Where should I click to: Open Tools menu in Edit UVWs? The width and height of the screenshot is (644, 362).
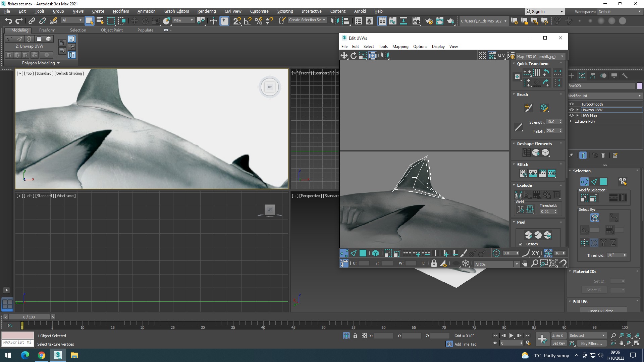(x=383, y=47)
